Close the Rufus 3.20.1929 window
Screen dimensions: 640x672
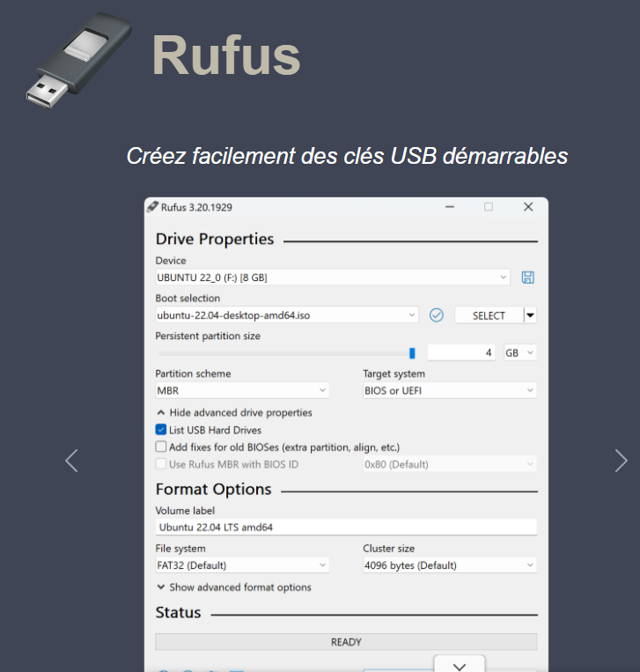[x=528, y=207]
